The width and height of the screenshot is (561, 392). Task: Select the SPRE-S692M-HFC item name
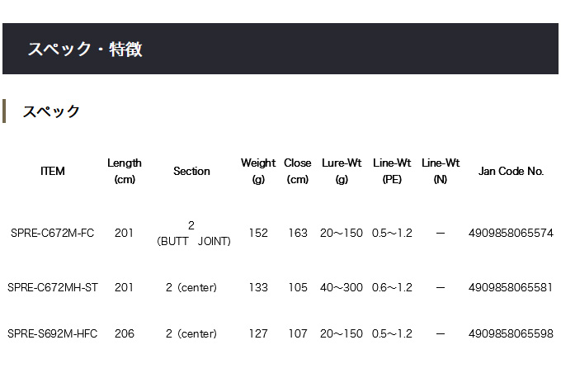[52, 334]
